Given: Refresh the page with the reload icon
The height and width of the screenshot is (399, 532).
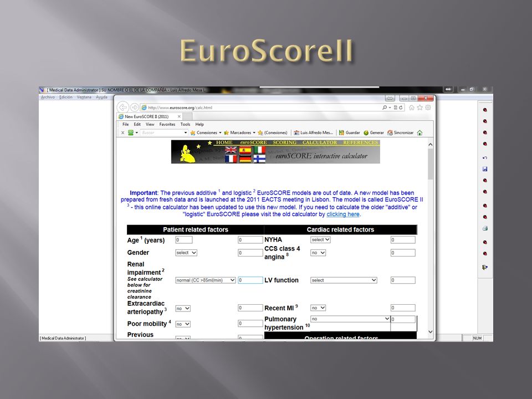Looking at the screenshot, I should pos(401,108).
